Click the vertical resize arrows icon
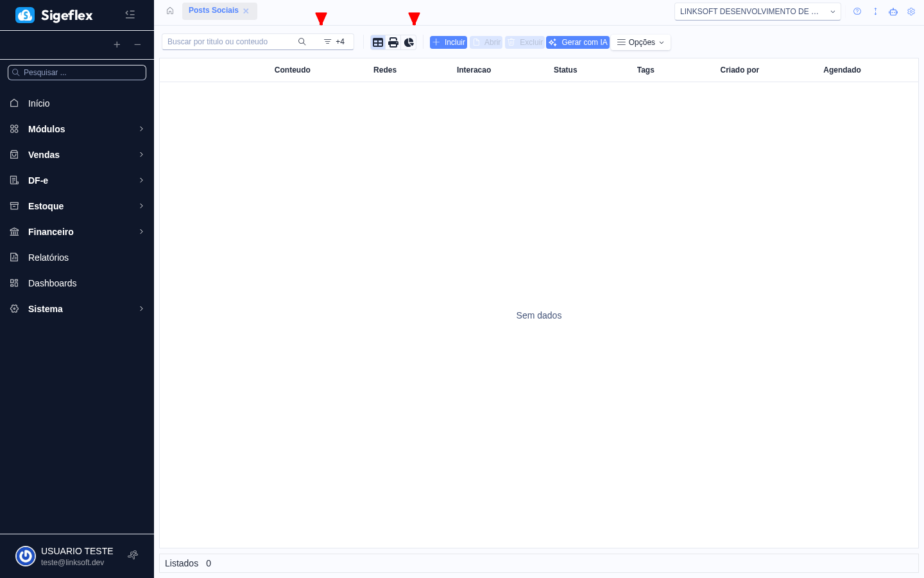Image resolution: width=924 pixels, height=578 pixels. pyautogui.click(x=875, y=11)
